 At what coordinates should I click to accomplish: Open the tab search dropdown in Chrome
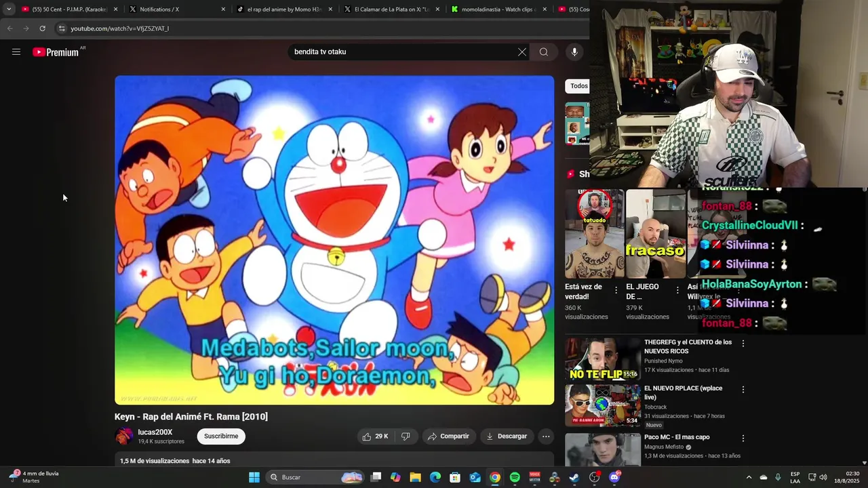pos(9,9)
